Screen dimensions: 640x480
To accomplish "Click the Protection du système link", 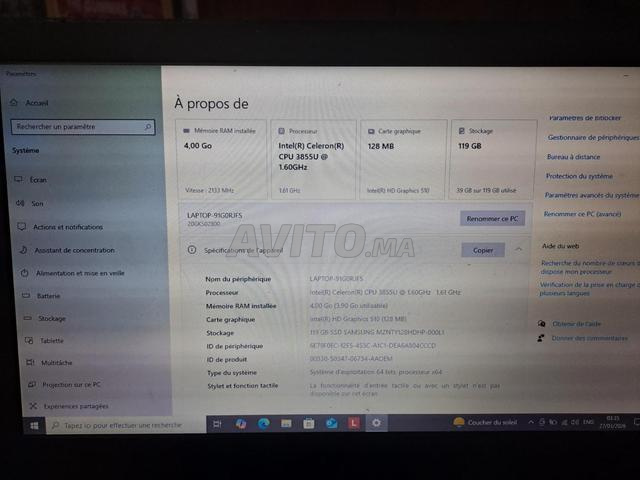I will pos(579,176).
